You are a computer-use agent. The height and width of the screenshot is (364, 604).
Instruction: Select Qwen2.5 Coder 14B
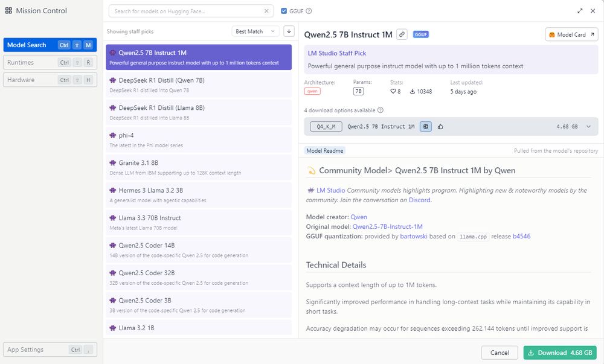[199, 250]
